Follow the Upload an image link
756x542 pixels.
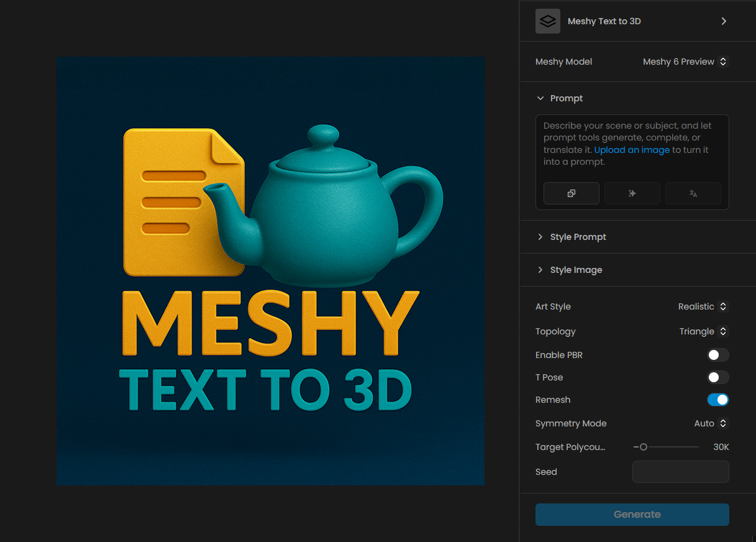pos(632,150)
